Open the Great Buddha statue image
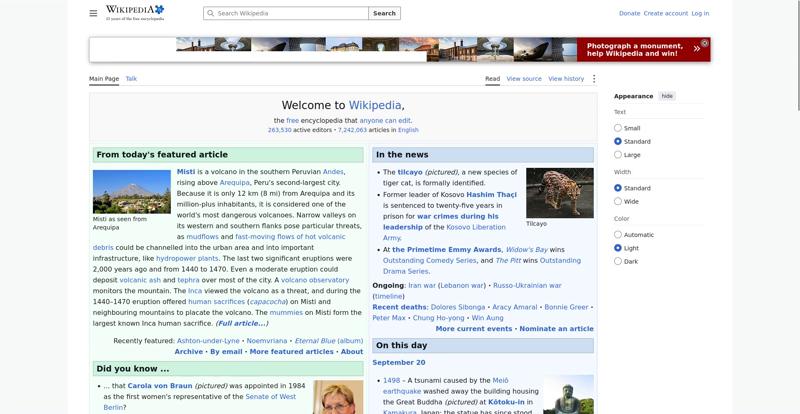 coord(568,395)
